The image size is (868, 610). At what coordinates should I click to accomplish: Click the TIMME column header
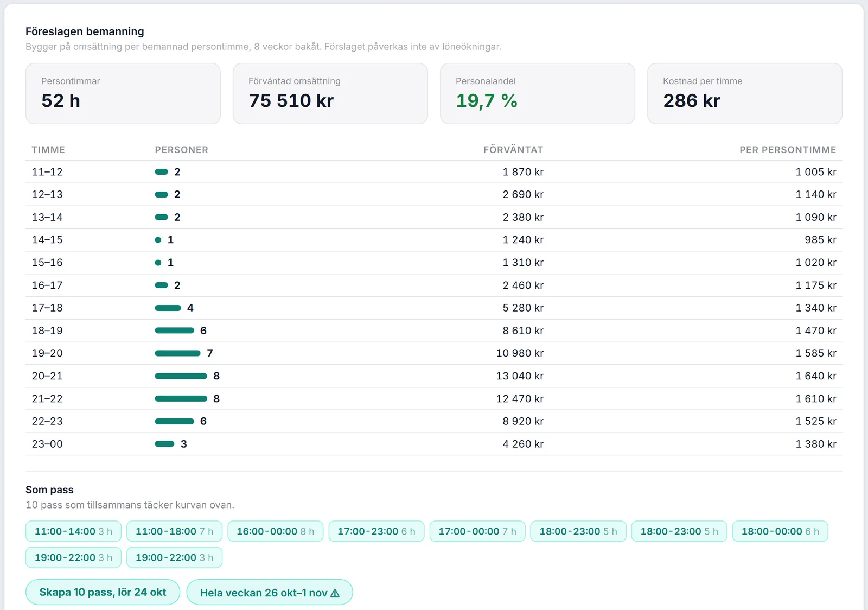click(x=48, y=150)
